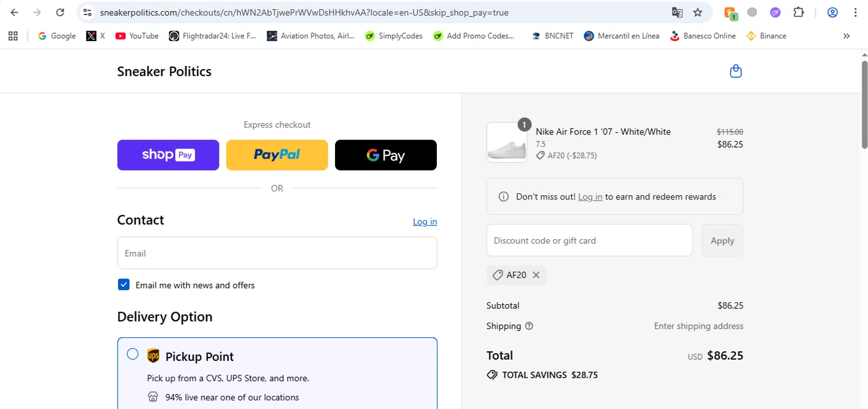The image size is (868, 409).
Task: Open Aviation Photos bookmark
Action: (311, 36)
